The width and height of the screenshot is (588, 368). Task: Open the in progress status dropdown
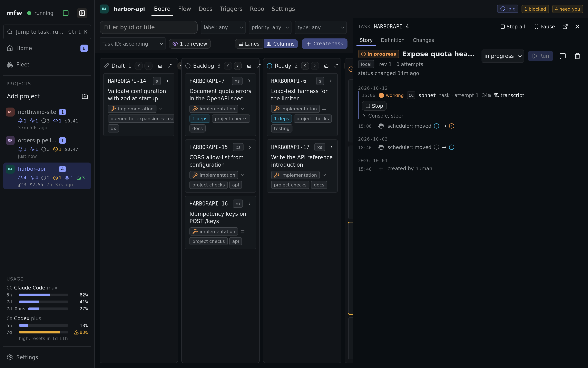(503, 56)
